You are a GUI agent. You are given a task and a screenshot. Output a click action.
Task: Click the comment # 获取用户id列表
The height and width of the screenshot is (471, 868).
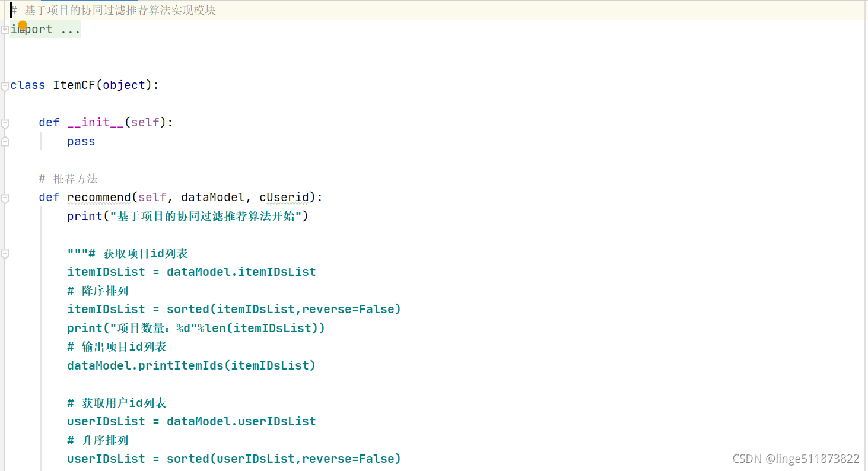117,403
